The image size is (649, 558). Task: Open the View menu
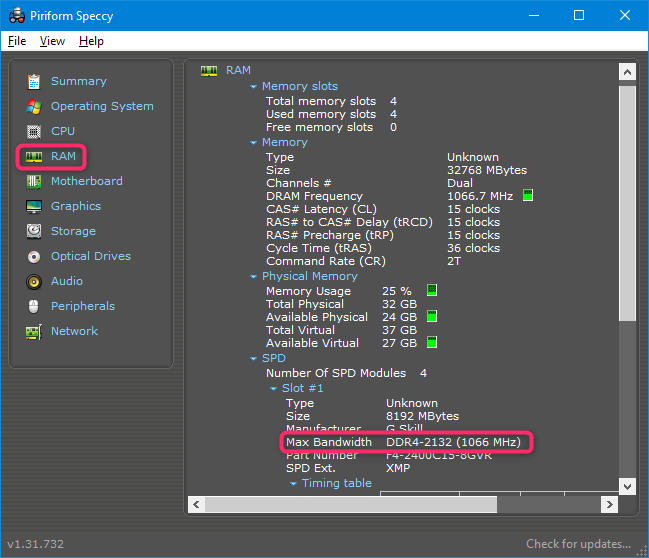pyautogui.click(x=52, y=41)
